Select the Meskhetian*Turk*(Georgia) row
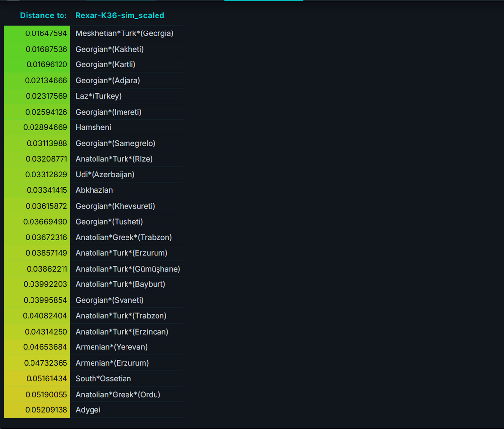 pyautogui.click(x=94, y=33)
